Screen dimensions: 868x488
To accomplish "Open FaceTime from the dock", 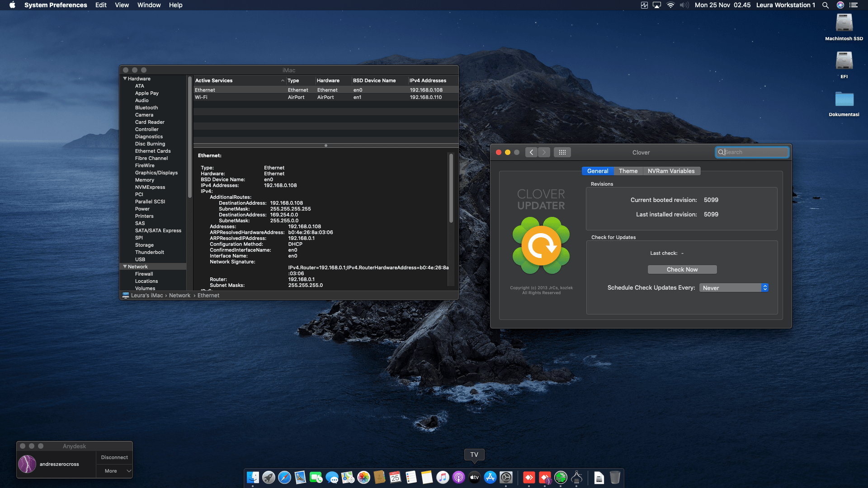I will [x=316, y=478].
